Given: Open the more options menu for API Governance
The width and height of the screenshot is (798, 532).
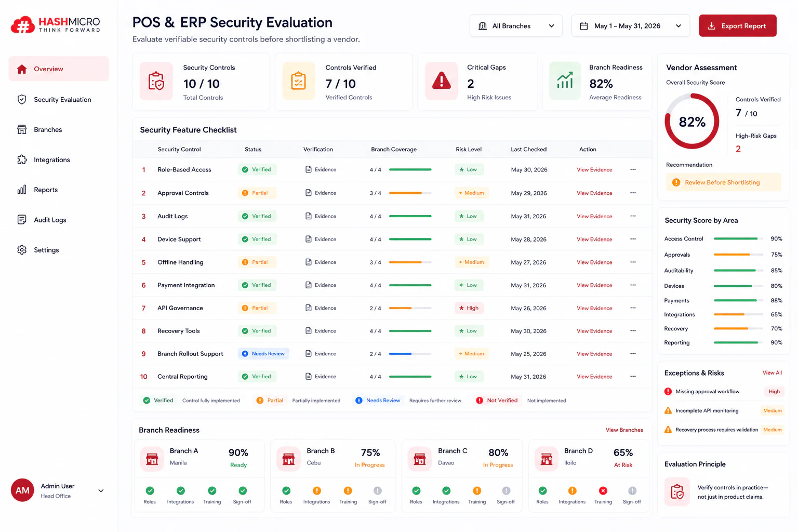Looking at the screenshot, I should tap(633, 308).
